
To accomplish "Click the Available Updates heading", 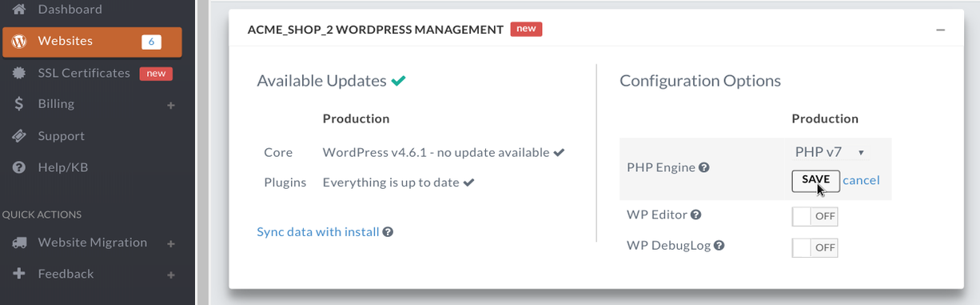I will (x=321, y=81).
